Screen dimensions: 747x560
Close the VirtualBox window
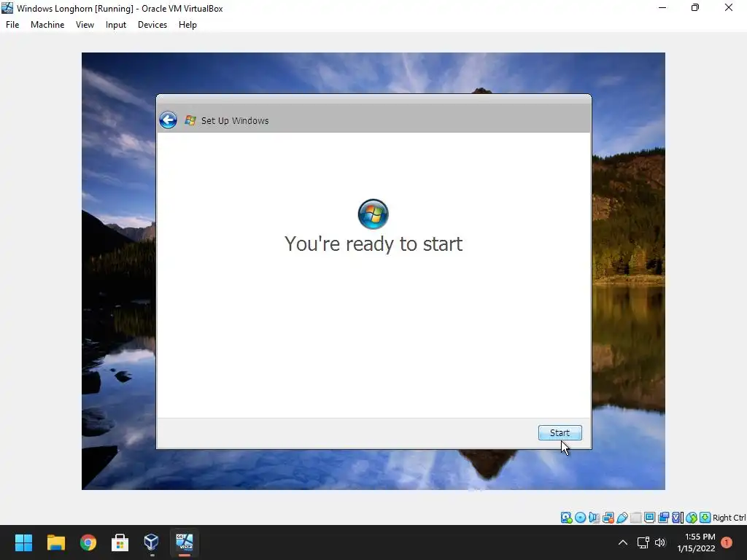(x=729, y=7)
